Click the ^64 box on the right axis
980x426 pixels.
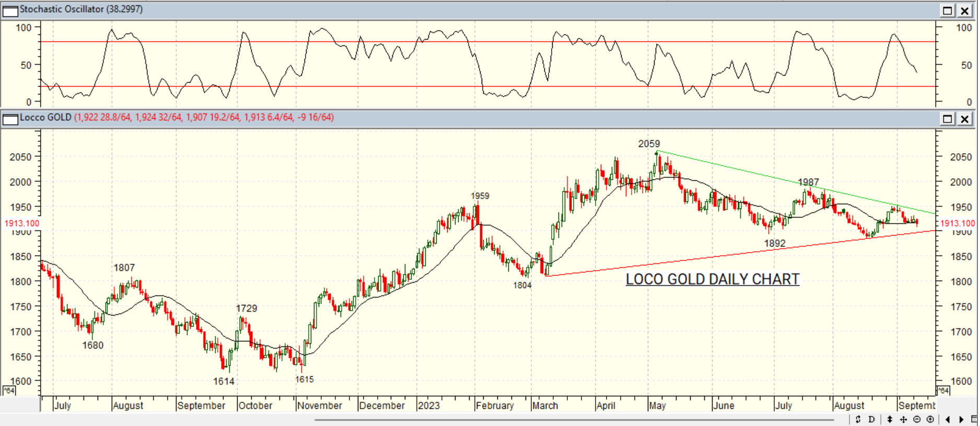(943, 390)
